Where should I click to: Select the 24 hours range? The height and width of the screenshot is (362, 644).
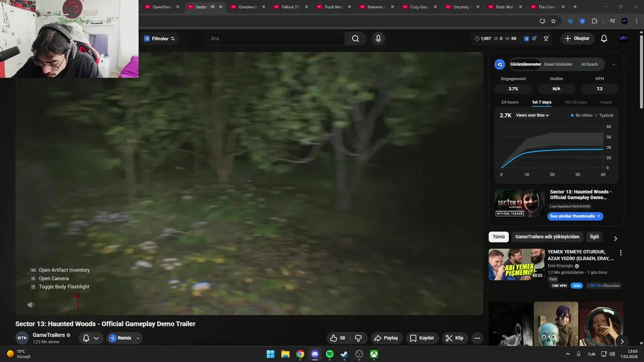coord(510,102)
